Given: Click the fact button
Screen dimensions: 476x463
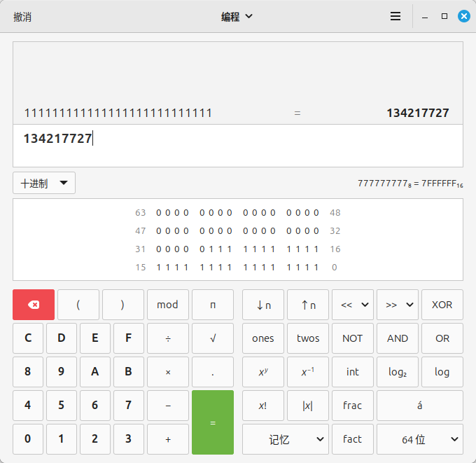Looking at the screenshot, I should [353, 439].
